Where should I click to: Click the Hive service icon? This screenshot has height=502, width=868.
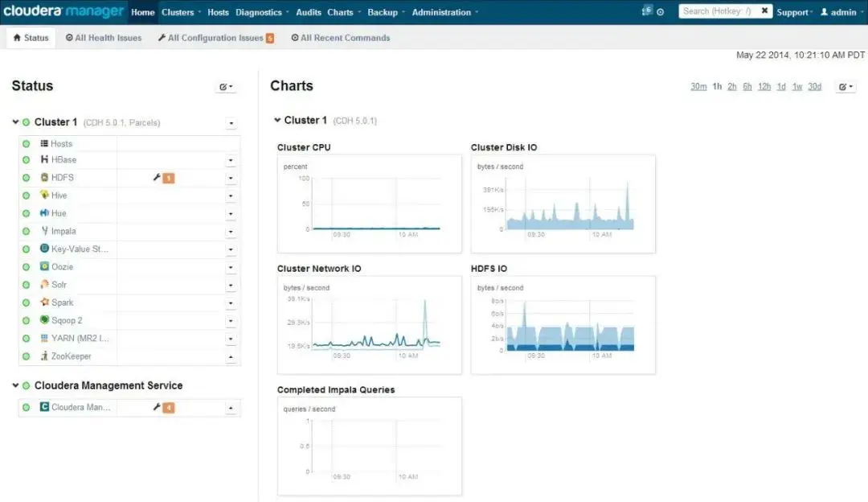click(x=45, y=195)
